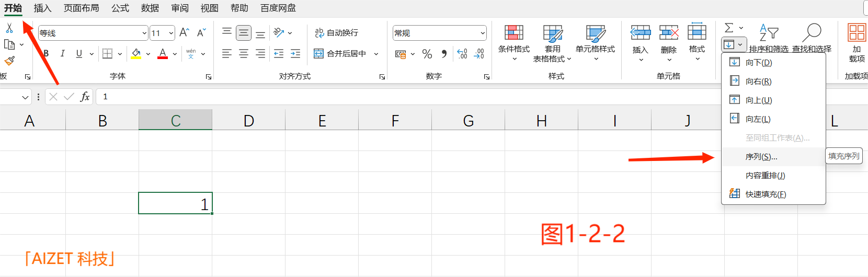Toggle middle vertical alignment

click(x=244, y=33)
